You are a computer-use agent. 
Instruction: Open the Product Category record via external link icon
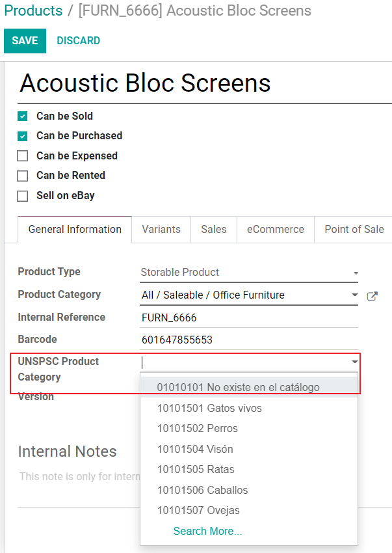point(372,295)
